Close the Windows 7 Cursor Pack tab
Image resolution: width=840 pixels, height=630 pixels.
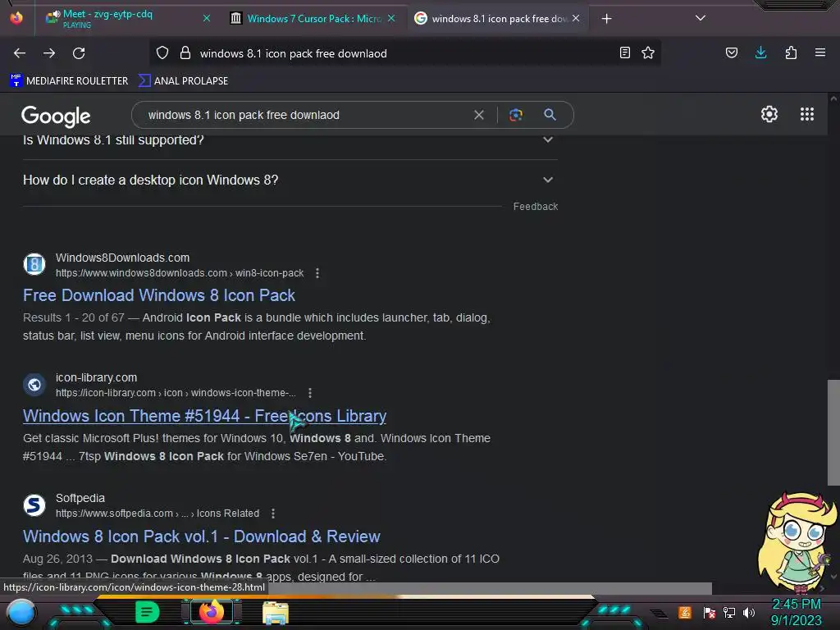coord(391,18)
